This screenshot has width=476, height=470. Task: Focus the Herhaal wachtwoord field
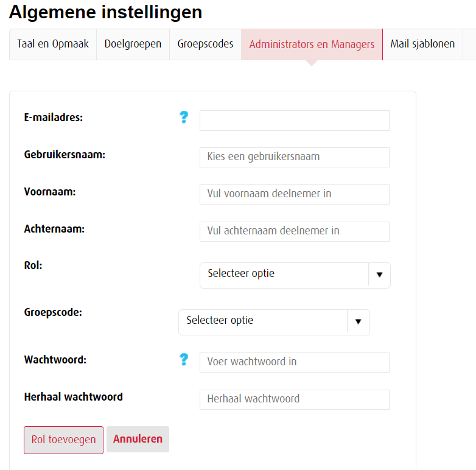pos(294,399)
